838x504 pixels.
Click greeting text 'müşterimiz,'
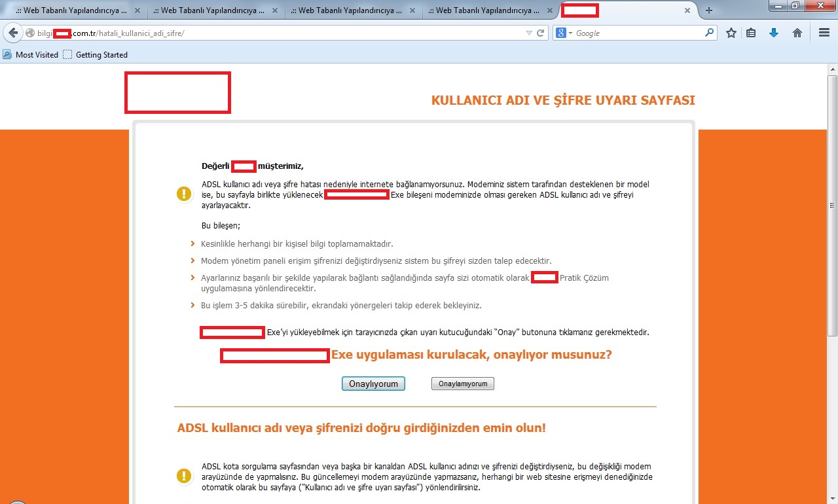pyautogui.click(x=281, y=166)
